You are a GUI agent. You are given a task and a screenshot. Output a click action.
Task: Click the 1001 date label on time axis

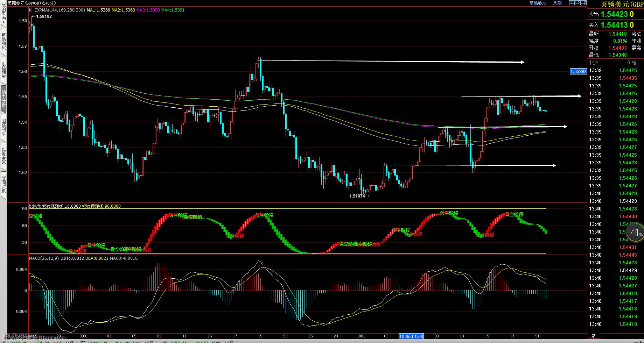pyautogui.click(x=361, y=336)
